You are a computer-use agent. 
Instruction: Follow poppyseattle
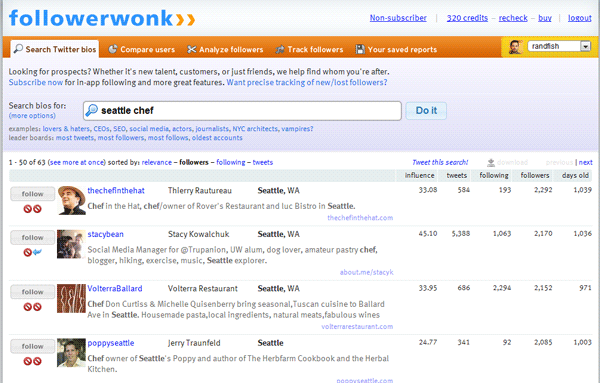pyautogui.click(x=33, y=346)
